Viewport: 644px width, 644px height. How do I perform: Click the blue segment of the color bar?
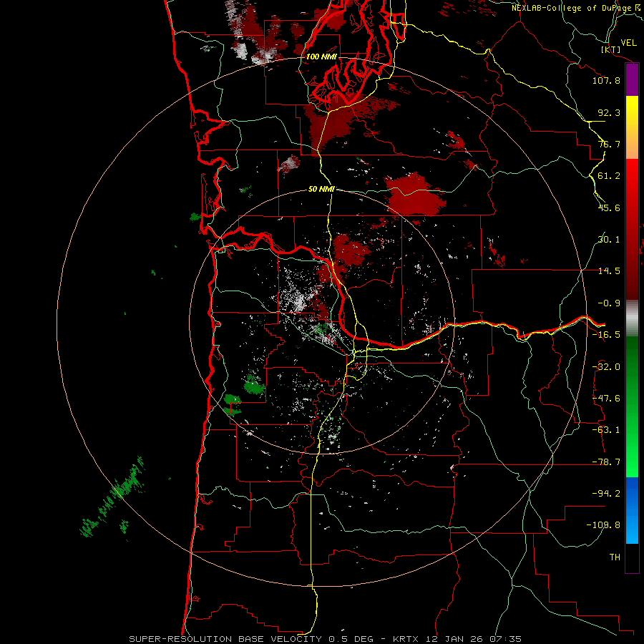click(x=632, y=510)
